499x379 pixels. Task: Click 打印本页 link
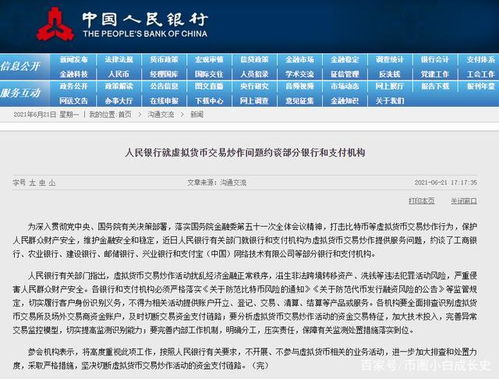422,201
